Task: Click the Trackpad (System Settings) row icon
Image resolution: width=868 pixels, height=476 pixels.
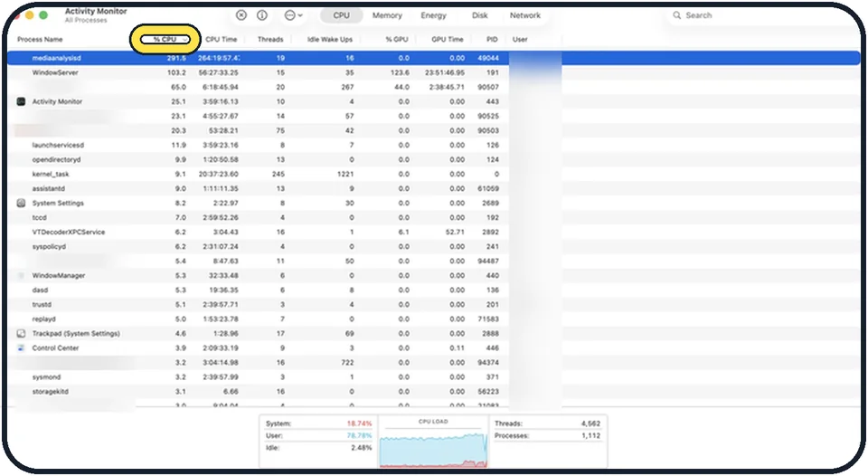Action: (21, 334)
